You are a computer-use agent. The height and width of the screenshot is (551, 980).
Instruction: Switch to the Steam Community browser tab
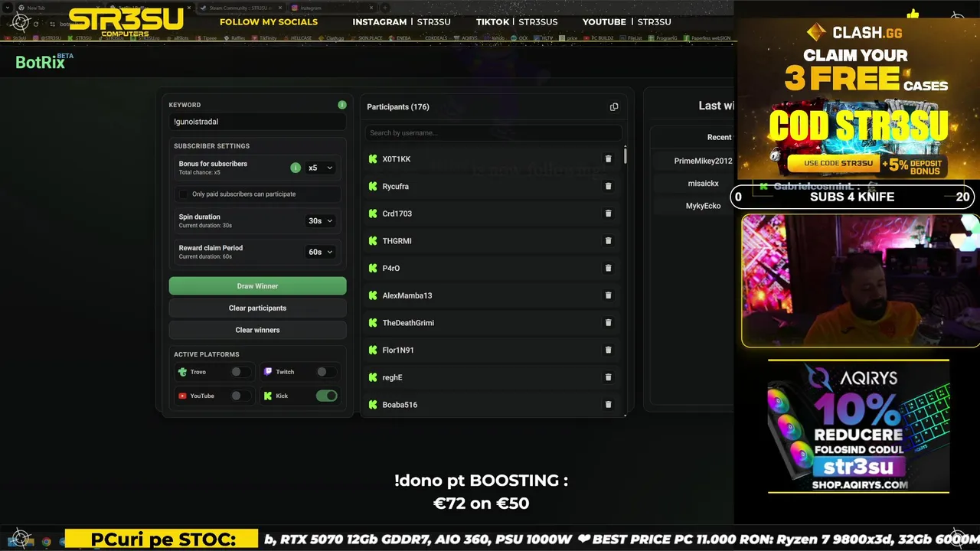(x=239, y=8)
